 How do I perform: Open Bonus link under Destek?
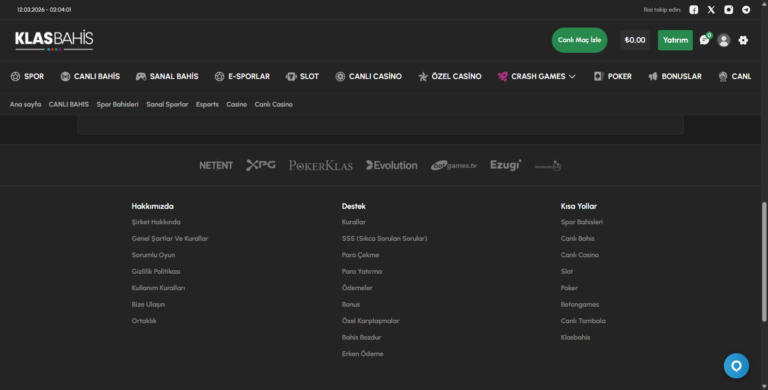[x=351, y=304]
